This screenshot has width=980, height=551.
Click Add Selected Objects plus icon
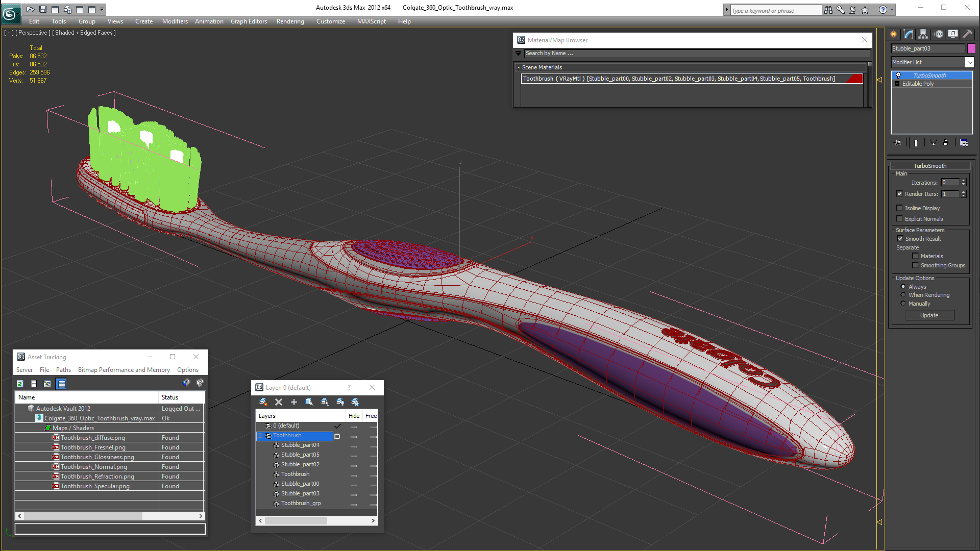(x=294, y=402)
